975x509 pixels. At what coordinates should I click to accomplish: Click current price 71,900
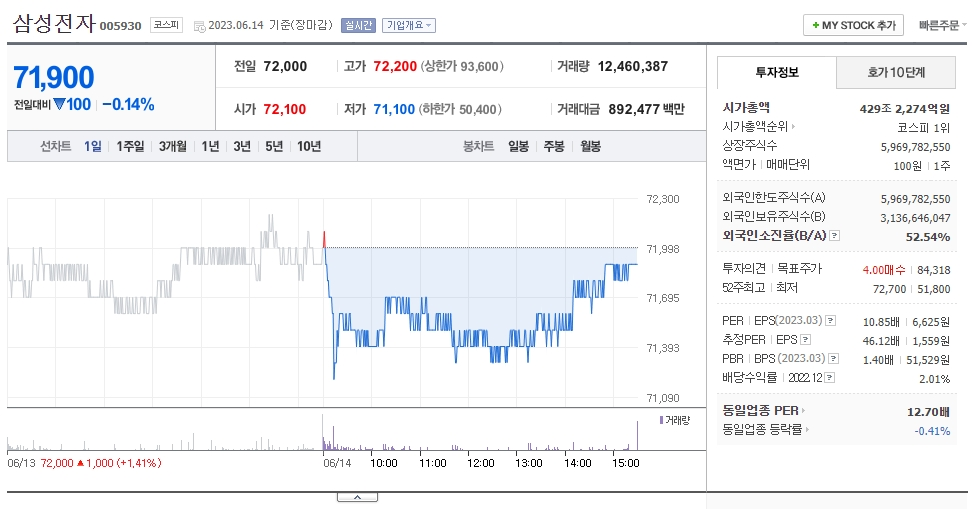pyautogui.click(x=53, y=78)
